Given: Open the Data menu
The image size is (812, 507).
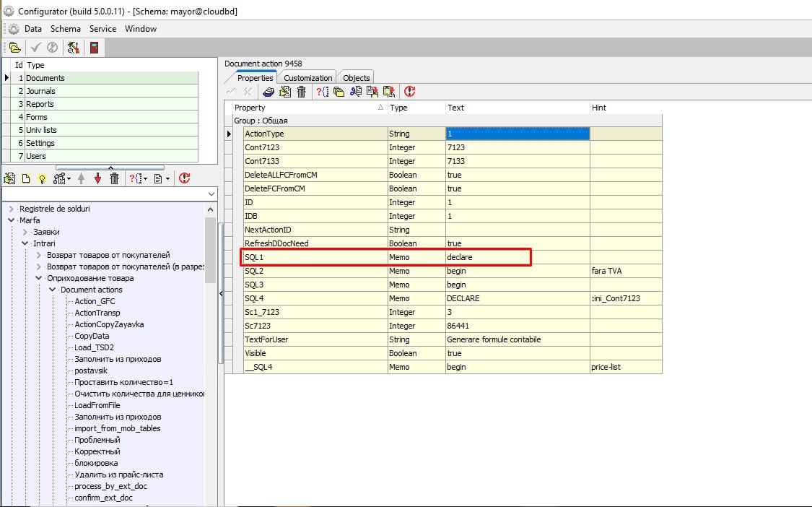Looking at the screenshot, I should (x=33, y=29).
